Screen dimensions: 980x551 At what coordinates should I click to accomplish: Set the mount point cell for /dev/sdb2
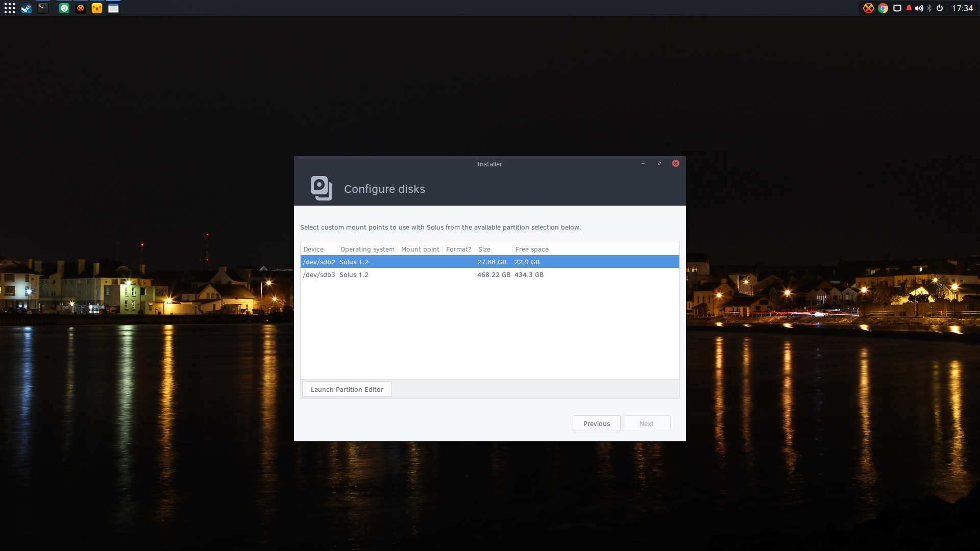click(420, 262)
